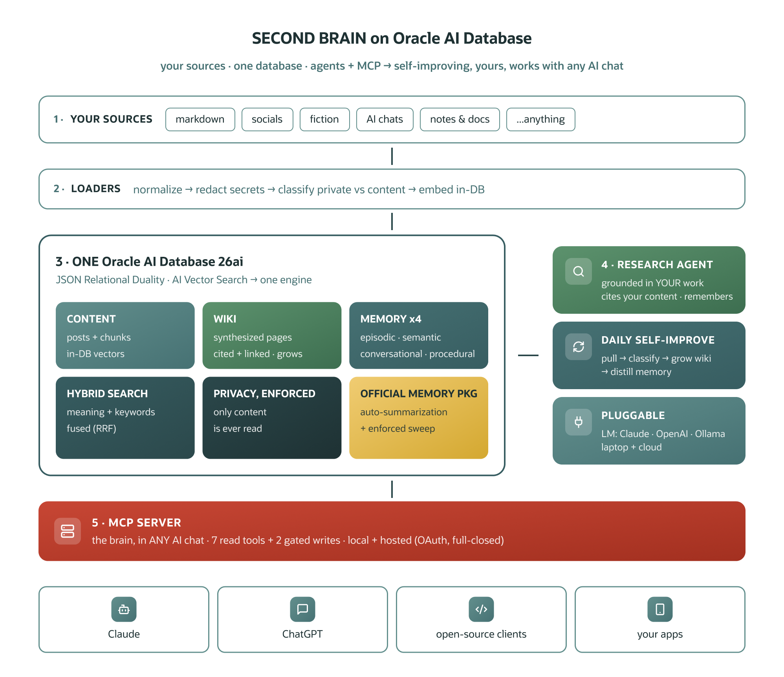Click 'only content' text
The image size is (784, 677).
tap(240, 412)
